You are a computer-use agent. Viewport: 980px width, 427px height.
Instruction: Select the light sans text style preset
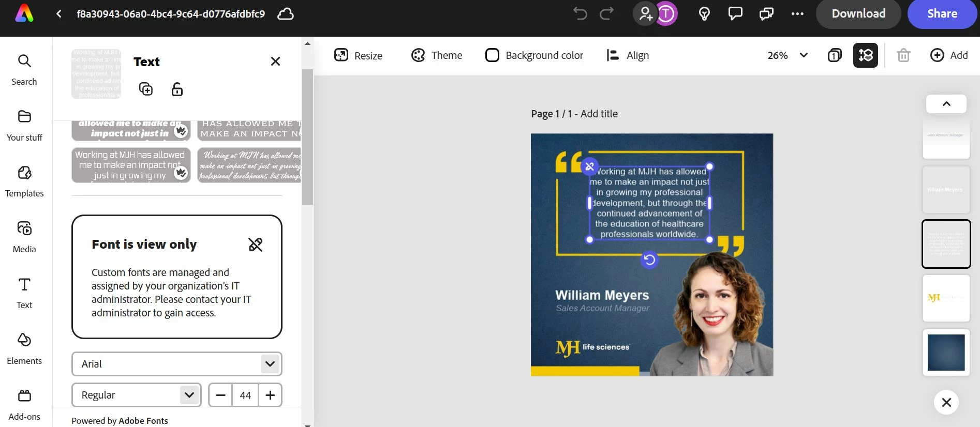pos(131,165)
